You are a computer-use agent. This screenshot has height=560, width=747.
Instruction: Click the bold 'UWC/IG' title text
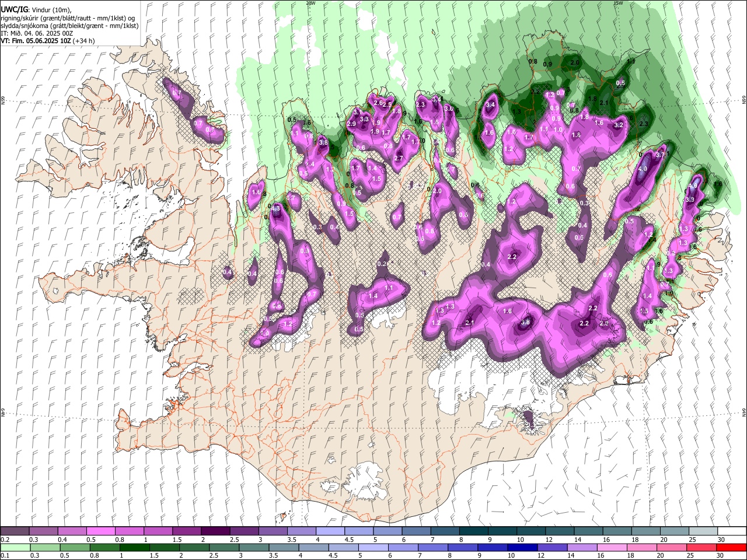(14, 9)
